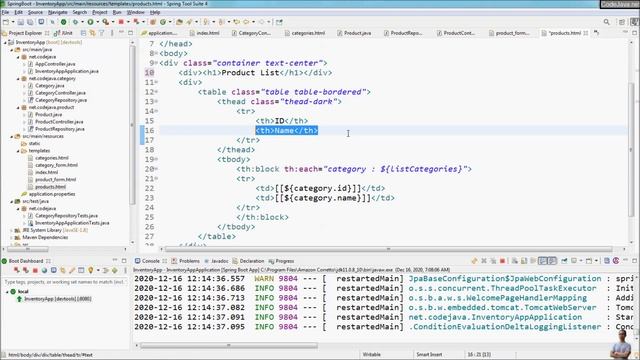The height and width of the screenshot is (360, 640).
Task: Click the Project Explorer vertical scrollbar
Action: (132, 124)
